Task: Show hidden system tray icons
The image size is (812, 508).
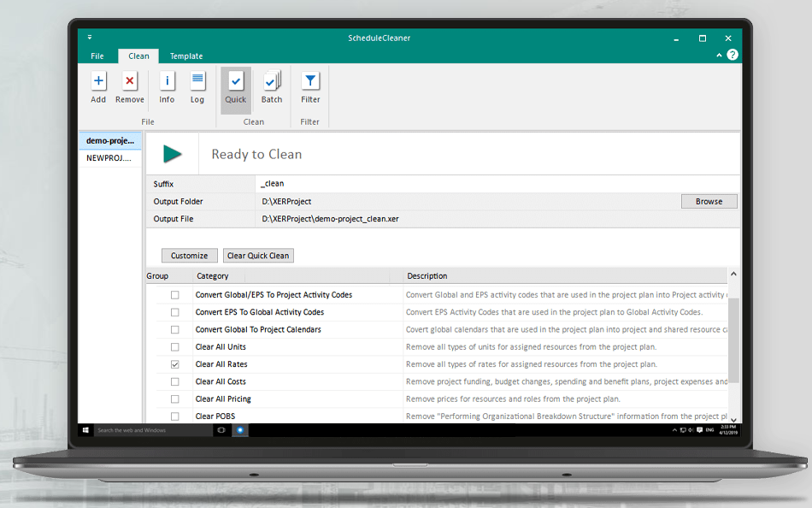Action: point(674,430)
